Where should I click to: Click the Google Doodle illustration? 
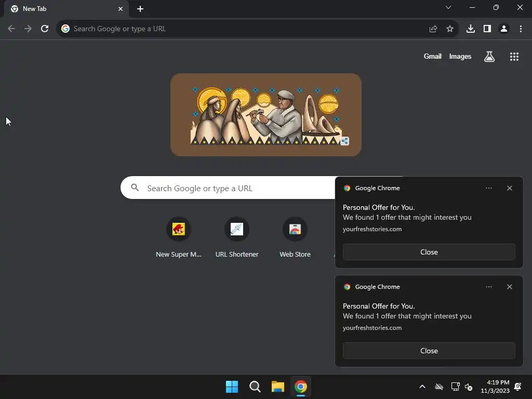(x=266, y=115)
